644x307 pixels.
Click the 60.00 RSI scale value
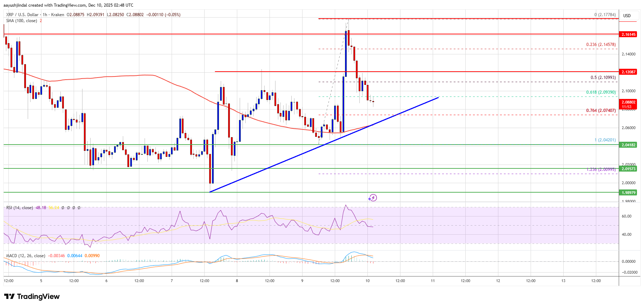point(626,216)
